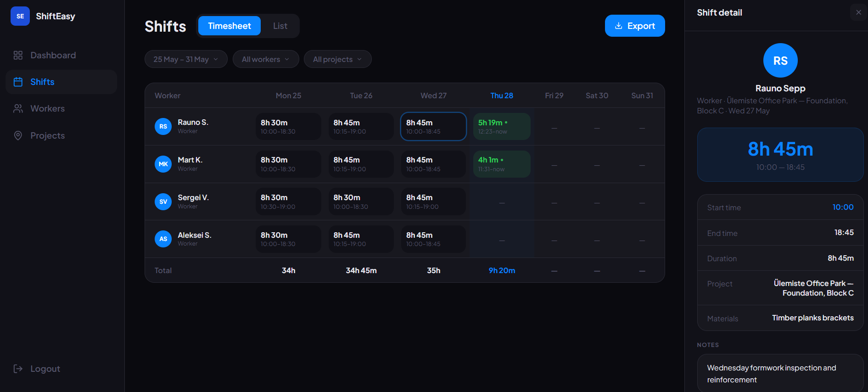Click Sergei V. worker name
868x392 pixels.
tap(193, 197)
